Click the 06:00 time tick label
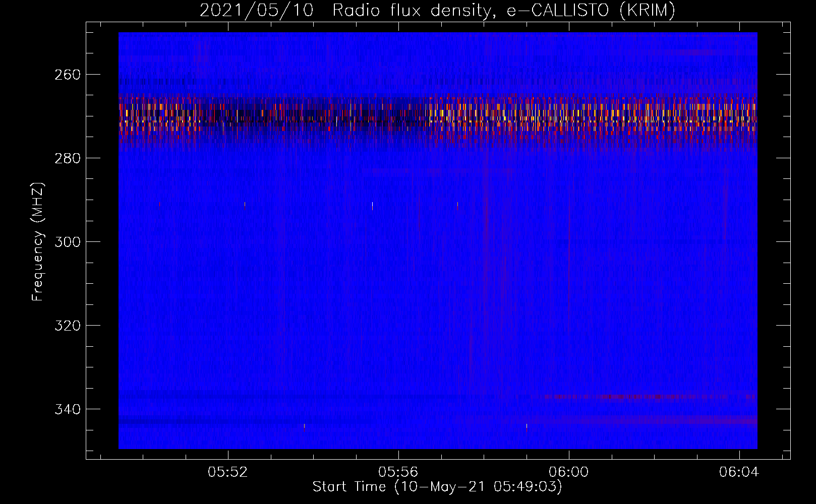 tap(569, 472)
